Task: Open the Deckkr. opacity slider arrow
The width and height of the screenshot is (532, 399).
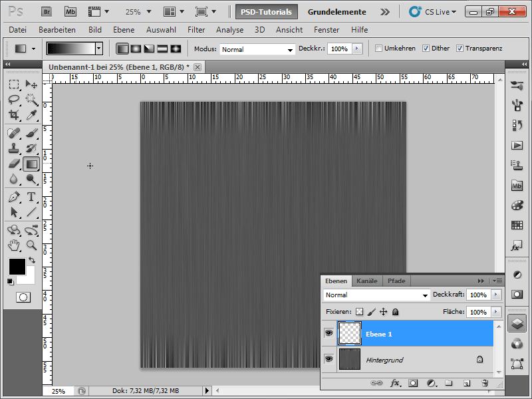Action: [357, 49]
